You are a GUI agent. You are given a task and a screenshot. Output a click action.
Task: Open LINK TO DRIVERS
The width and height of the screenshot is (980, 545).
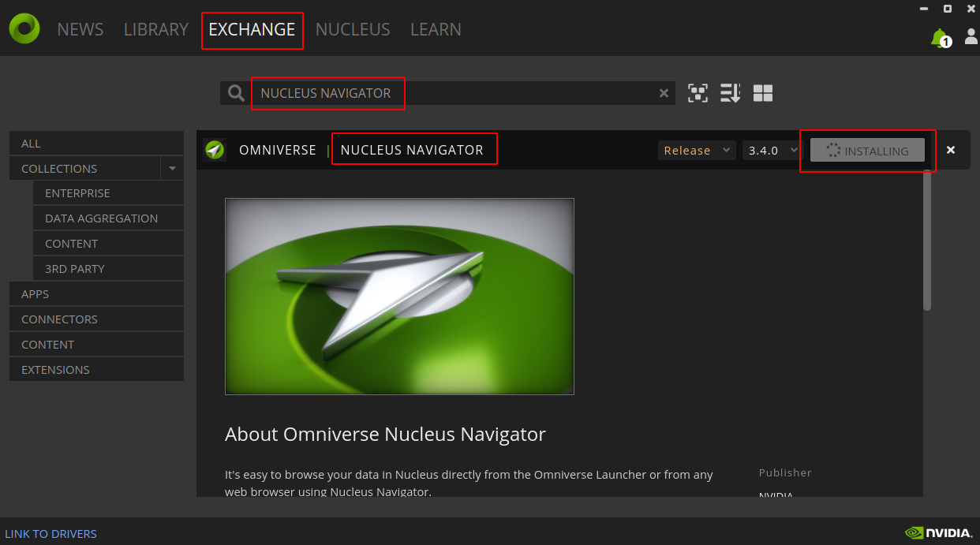click(x=50, y=533)
